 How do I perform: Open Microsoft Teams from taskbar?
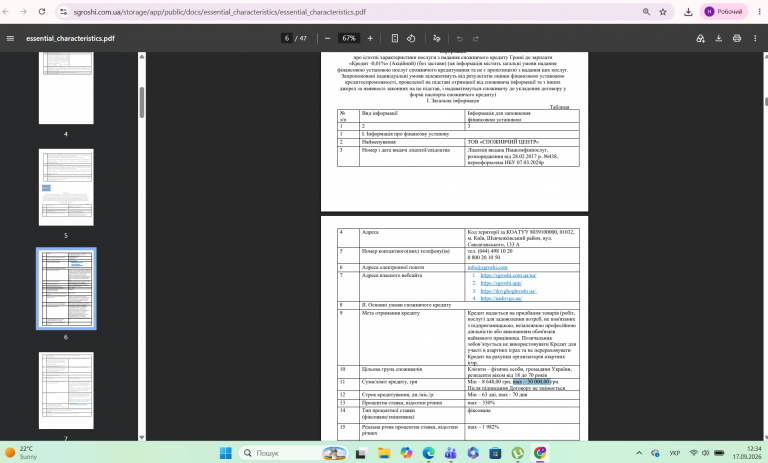(x=451, y=453)
